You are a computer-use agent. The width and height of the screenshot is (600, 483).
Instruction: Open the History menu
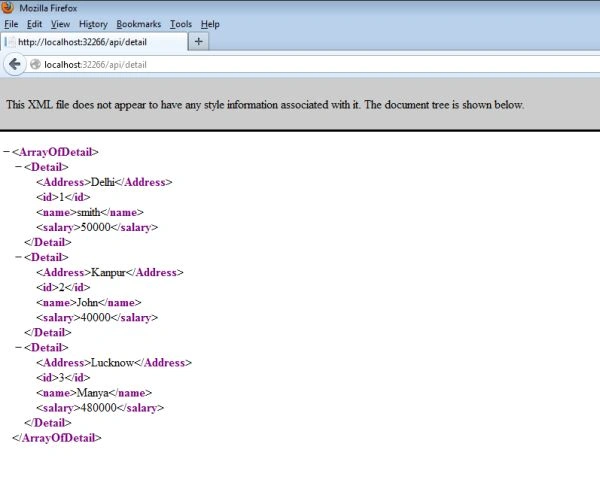[x=93, y=24]
